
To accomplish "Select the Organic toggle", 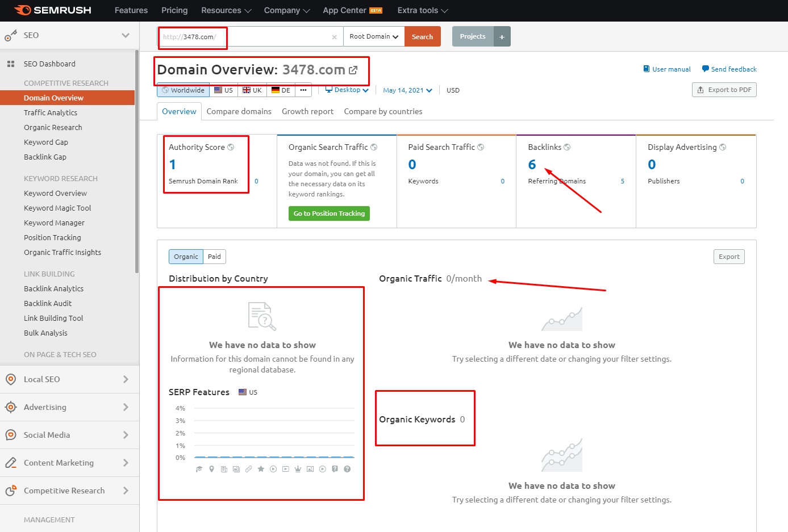I will [186, 257].
